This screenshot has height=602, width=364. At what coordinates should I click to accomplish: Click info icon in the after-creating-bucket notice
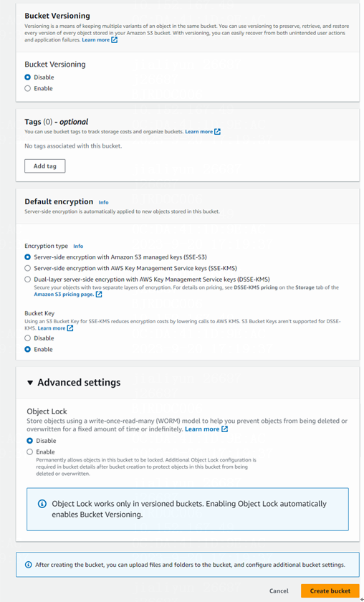pyautogui.click(x=28, y=565)
